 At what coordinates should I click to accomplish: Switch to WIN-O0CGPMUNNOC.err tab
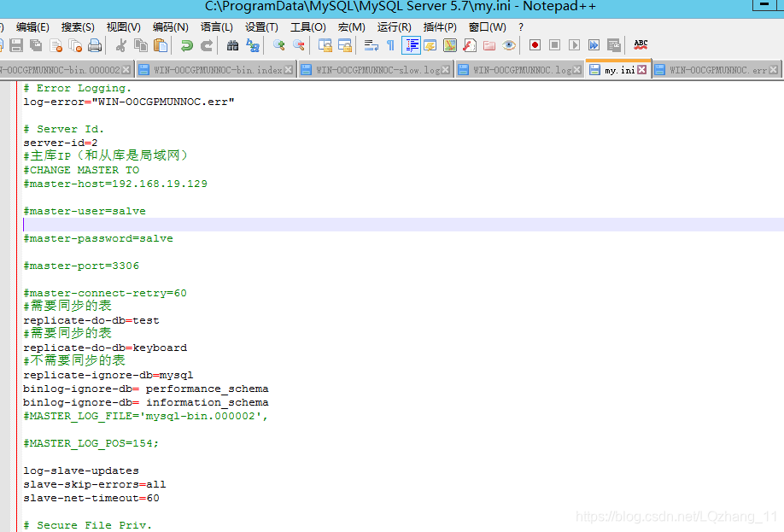tap(717, 70)
